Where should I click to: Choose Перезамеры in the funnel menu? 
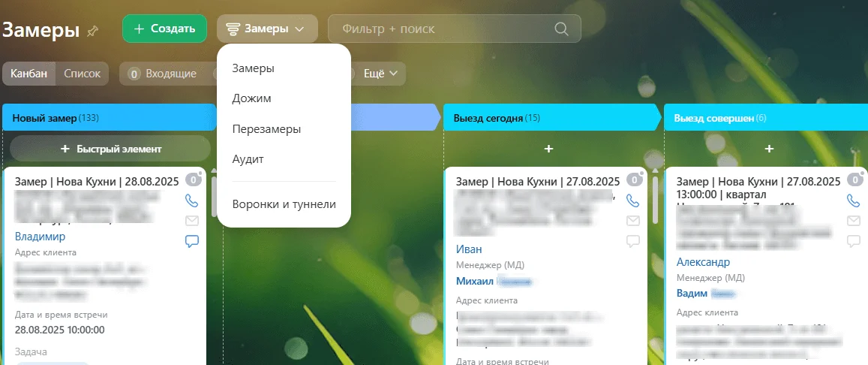click(x=266, y=129)
